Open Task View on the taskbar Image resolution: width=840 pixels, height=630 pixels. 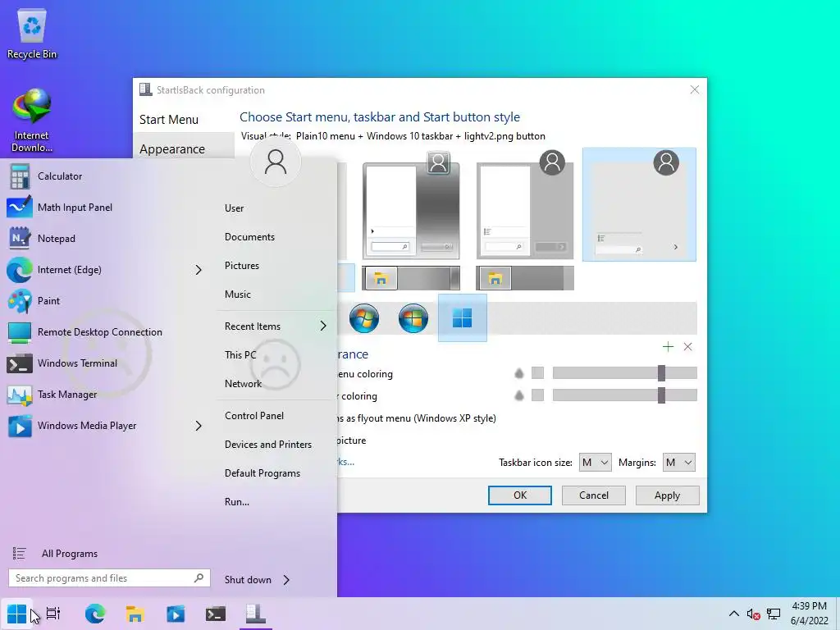[x=53, y=614]
